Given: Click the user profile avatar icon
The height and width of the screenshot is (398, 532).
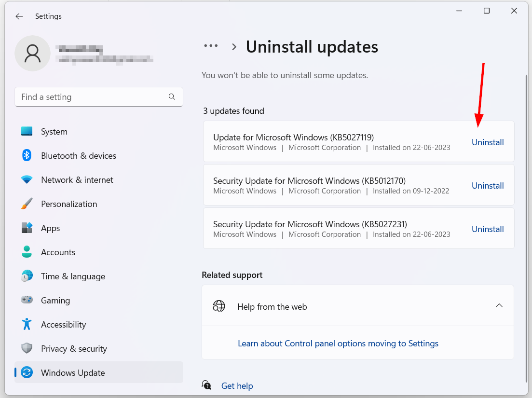Looking at the screenshot, I should click(x=33, y=53).
